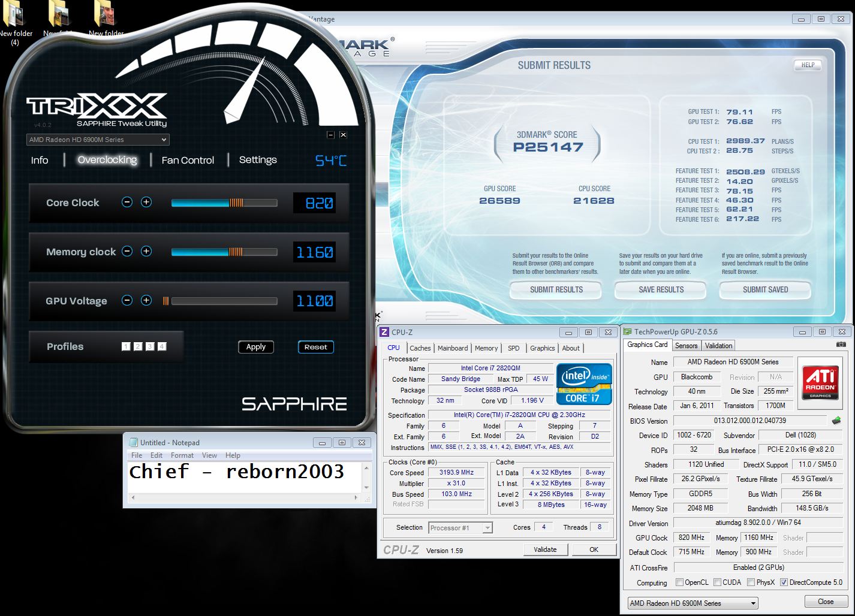855x616 pixels.
Task: Click the plus button beside Memory clock
Action: click(146, 251)
